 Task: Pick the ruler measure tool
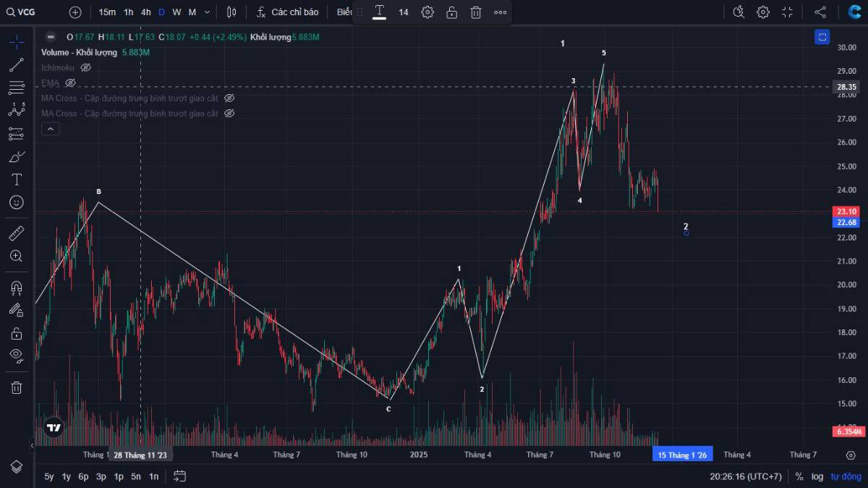pyautogui.click(x=16, y=233)
